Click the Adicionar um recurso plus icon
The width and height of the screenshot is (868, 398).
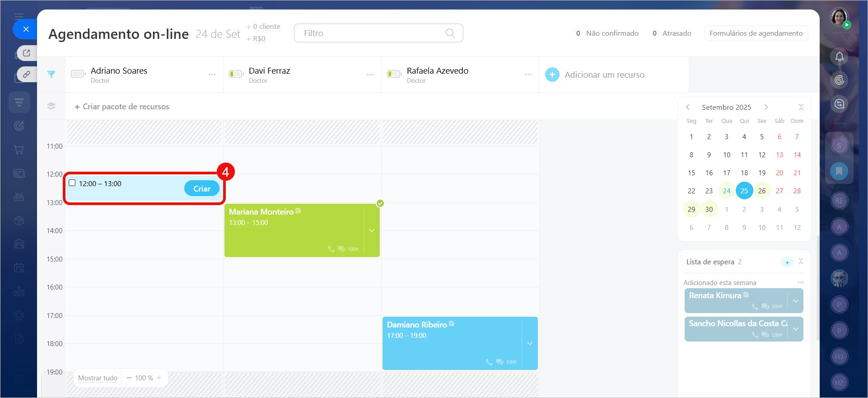coord(552,75)
